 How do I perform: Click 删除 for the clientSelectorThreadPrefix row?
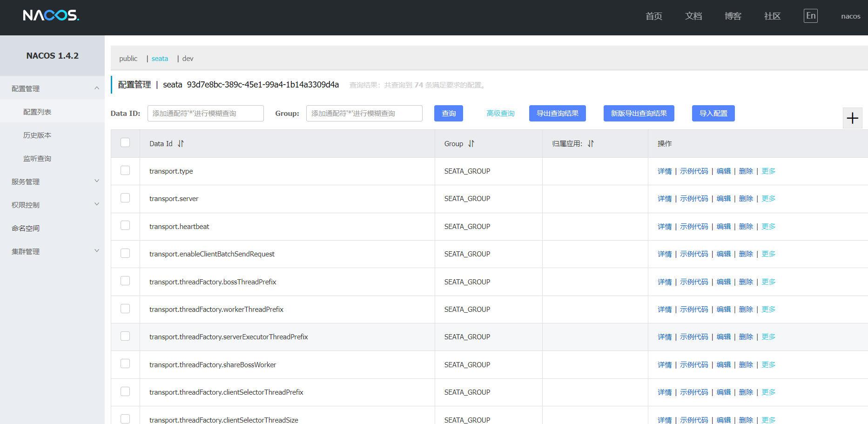pos(746,392)
